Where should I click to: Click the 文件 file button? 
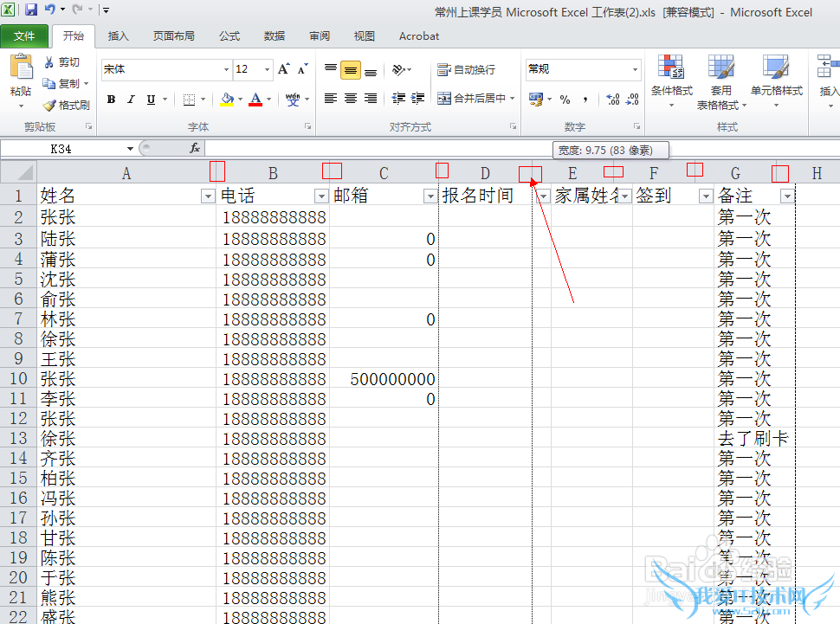24,36
